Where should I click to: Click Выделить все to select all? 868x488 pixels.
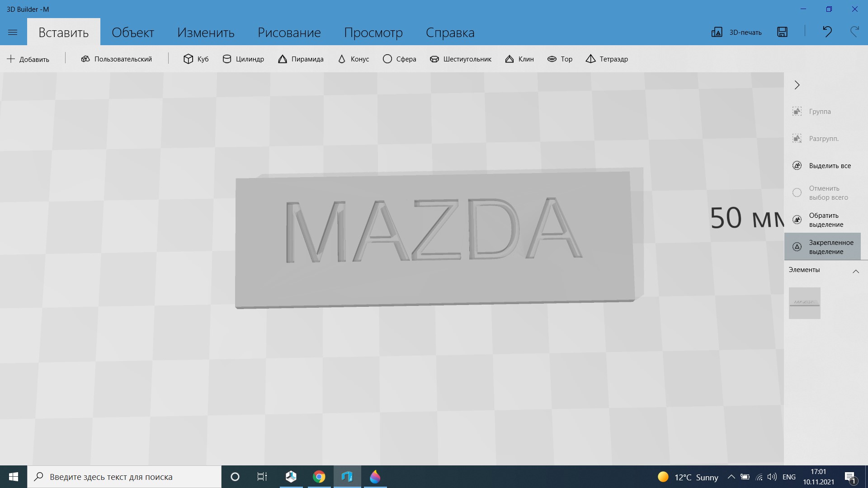(822, 166)
